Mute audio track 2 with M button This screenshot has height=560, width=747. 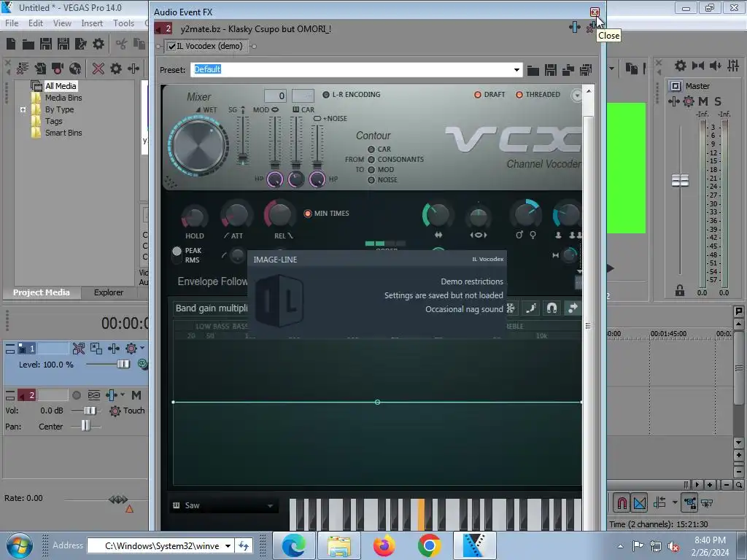pos(136,394)
